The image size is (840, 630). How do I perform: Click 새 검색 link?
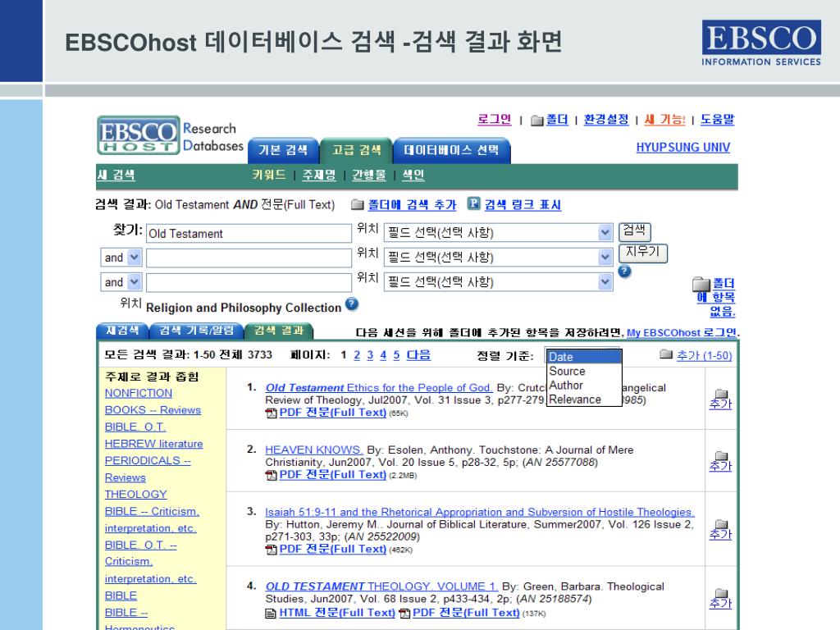pyautogui.click(x=116, y=176)
